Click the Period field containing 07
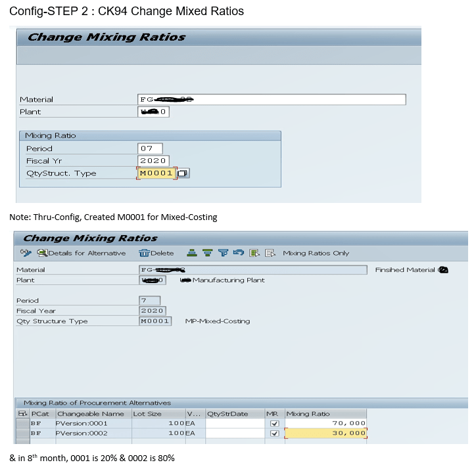 [x=150, y=148]
